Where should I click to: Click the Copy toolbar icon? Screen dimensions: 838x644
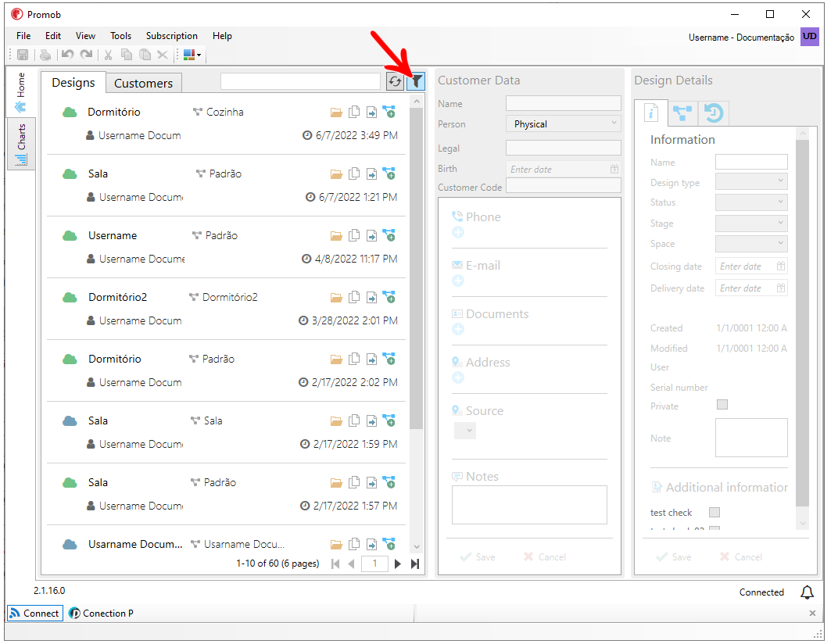tap(127, 55)
